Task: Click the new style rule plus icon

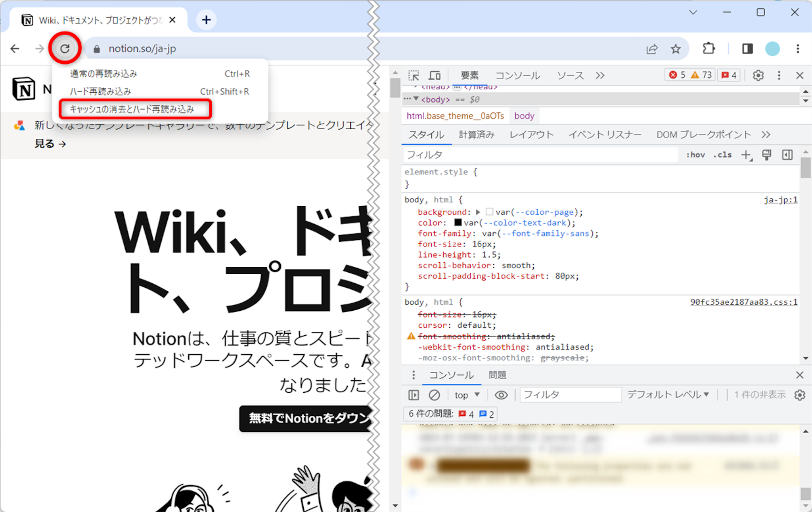Action: coord(746,155)
